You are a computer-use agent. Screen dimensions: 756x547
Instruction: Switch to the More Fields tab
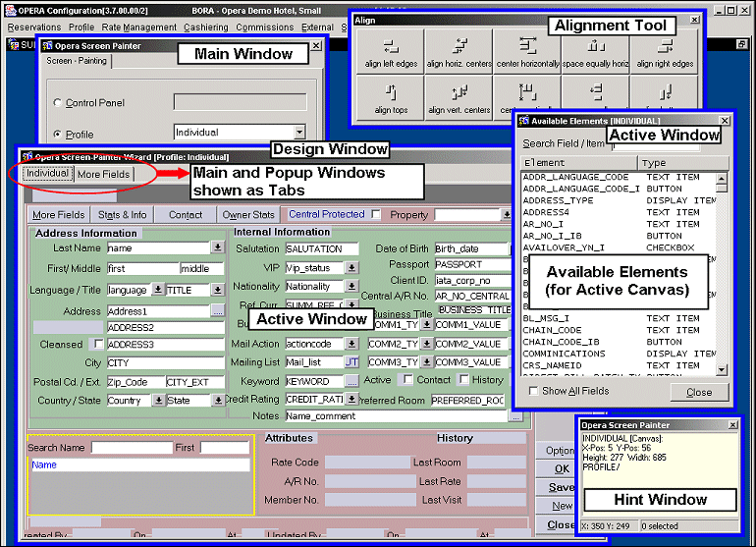[x=103, y=174]
